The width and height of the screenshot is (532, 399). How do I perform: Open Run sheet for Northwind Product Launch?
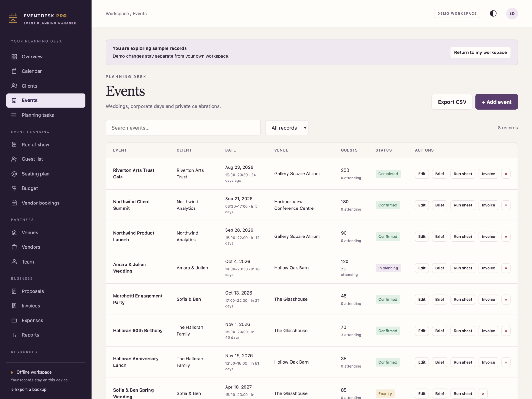pyautogui.click(x=463, y=237)
